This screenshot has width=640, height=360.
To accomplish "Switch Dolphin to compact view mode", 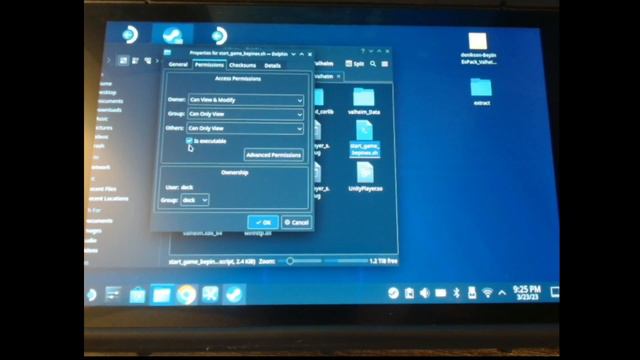I will pyautogui.click(x=135, y=61).
